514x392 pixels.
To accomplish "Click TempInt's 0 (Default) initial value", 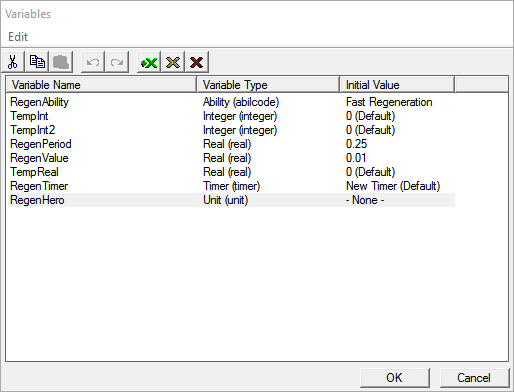I will click(370, 116).
